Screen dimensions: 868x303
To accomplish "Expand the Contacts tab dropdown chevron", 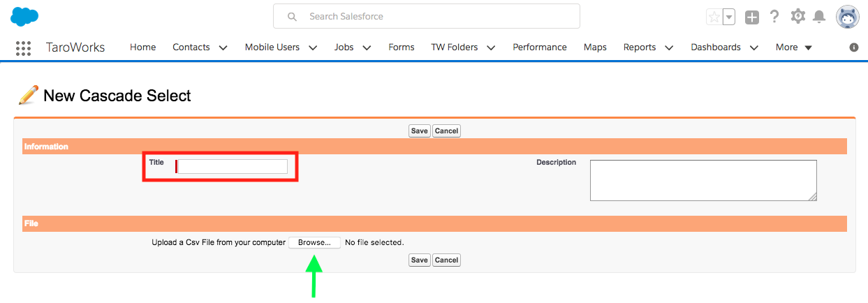I will 223,47.
